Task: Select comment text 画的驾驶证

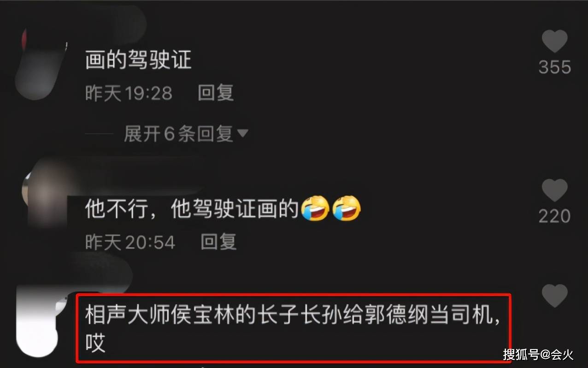Action: pos(138,60)
